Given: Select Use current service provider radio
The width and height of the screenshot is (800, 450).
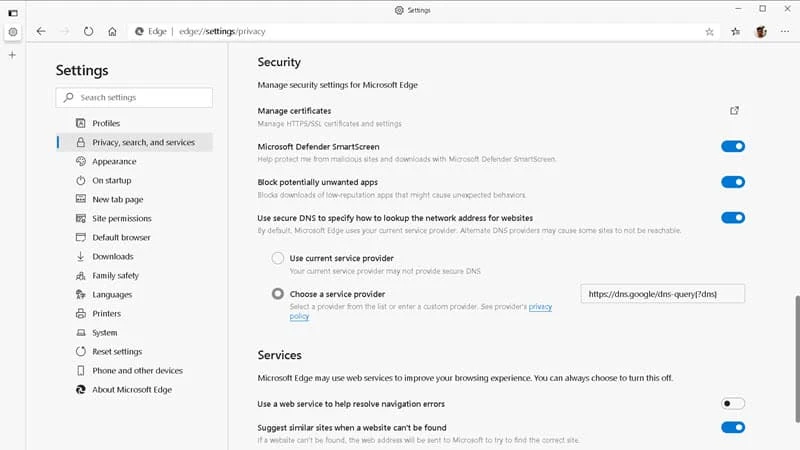Looking at the screenshot, I should (x=278, y=258).
